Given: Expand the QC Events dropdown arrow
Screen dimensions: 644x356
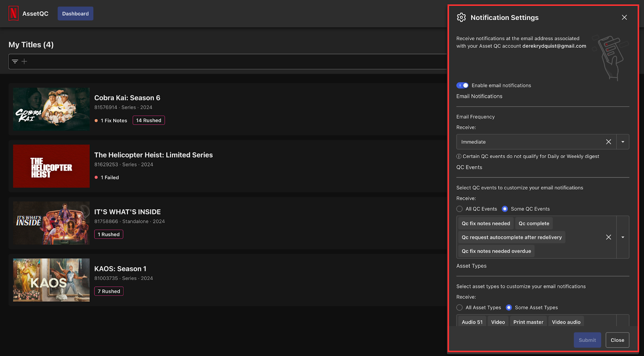Looking at the screenshot, I should 623,237.
